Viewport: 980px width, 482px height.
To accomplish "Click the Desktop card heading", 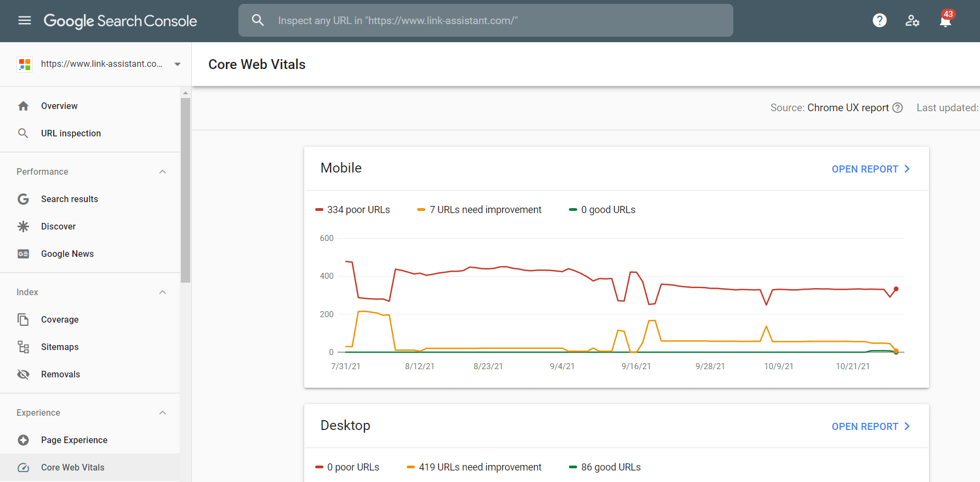I will point(345,426).
